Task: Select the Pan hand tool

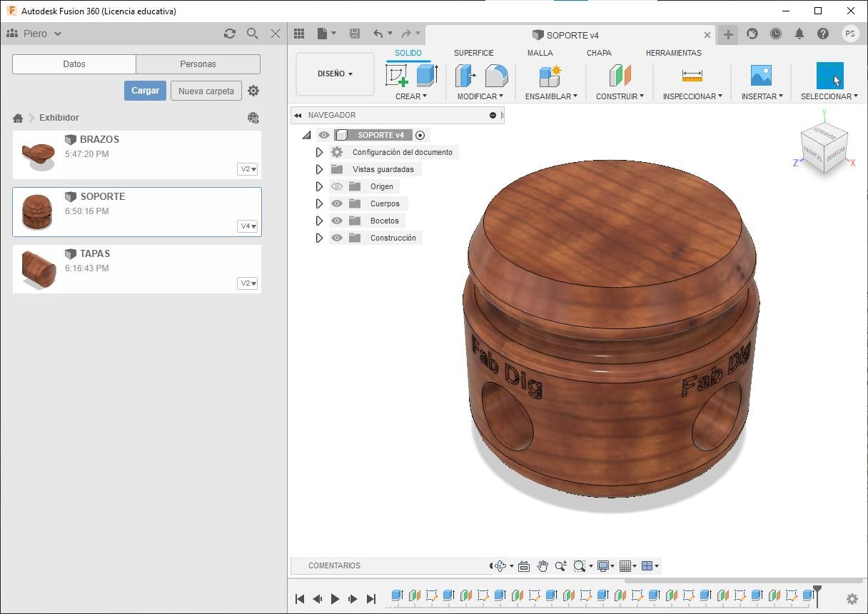Action: [x=542, y=565]
